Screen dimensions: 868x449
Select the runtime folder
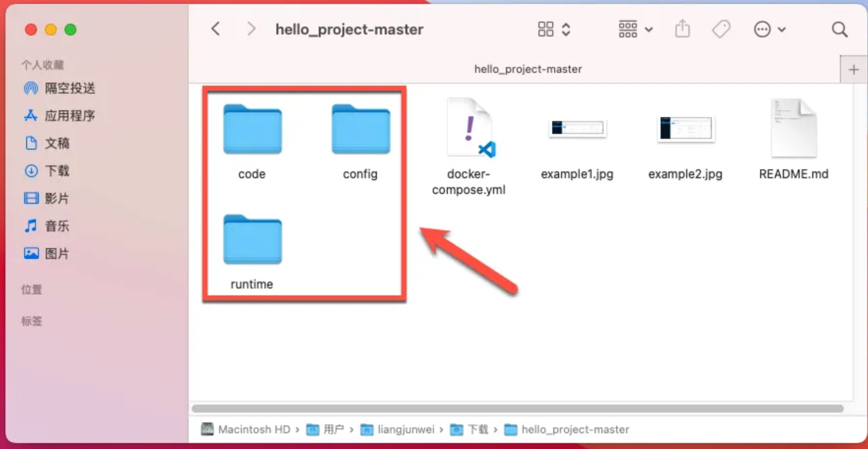point(252,240)
